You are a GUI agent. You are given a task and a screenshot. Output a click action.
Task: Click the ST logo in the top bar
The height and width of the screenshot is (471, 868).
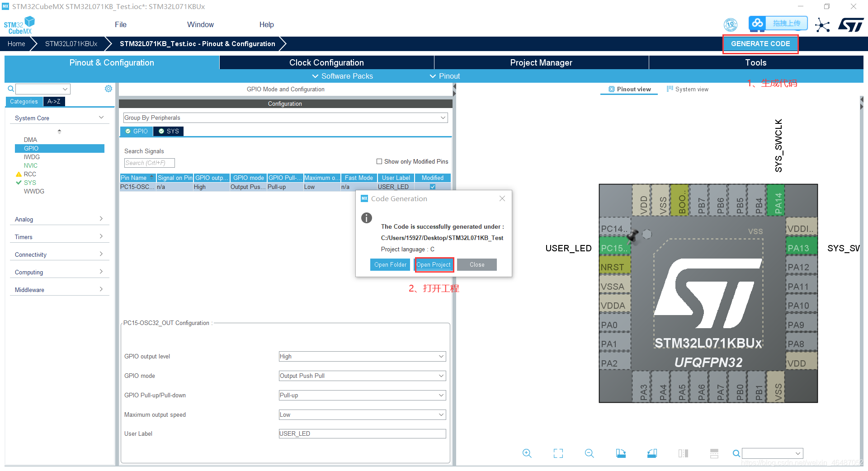click(x=851, y=25)
